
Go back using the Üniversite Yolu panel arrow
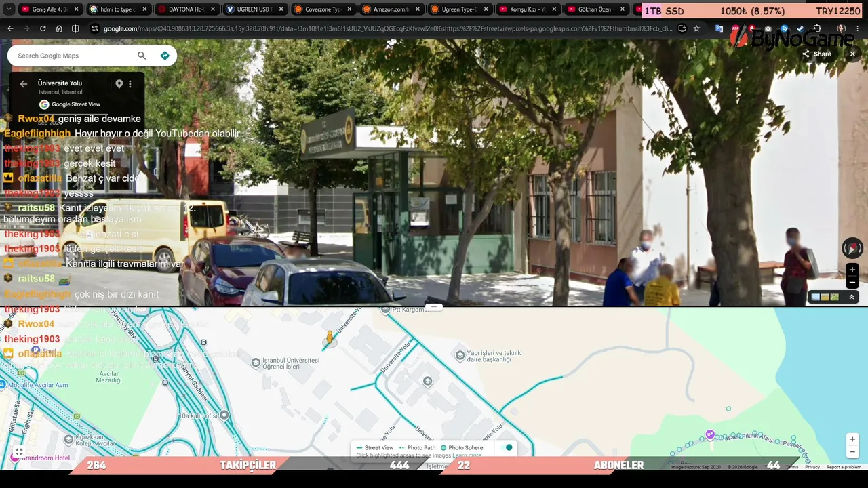pos(24,84)
